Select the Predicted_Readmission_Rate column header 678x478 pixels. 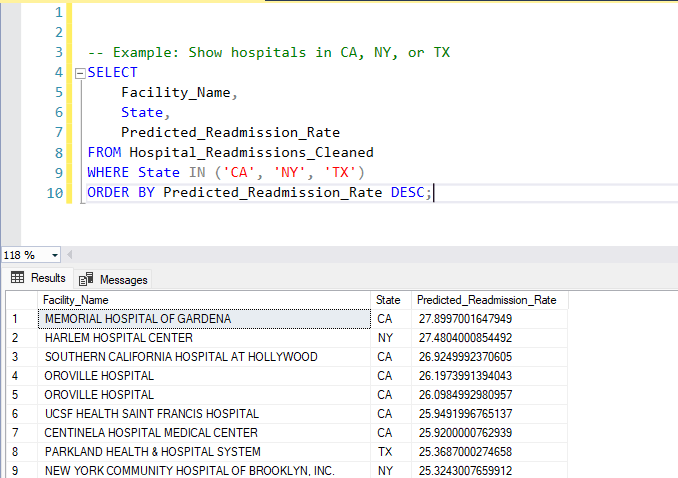coord(489,300)
